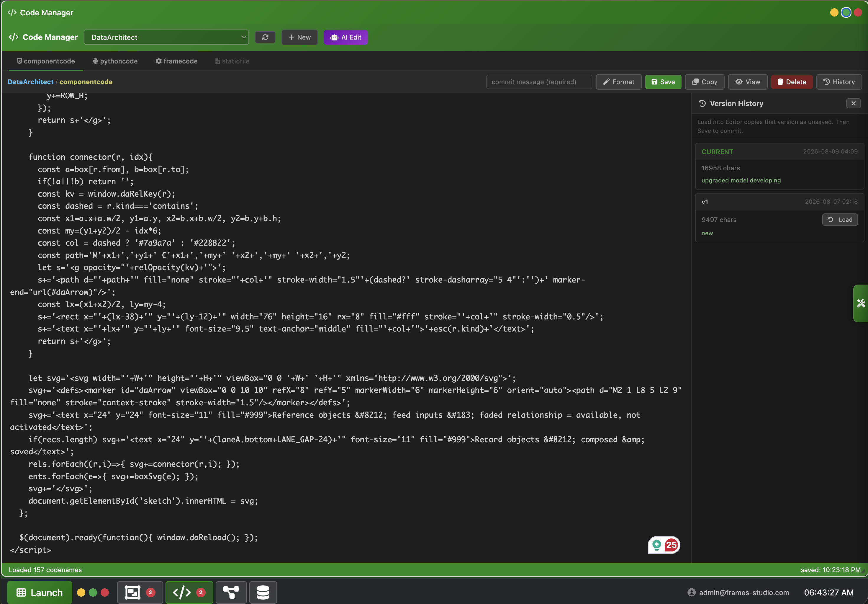Load version v1 into the editor
This screenshot has height=604, width=868.
click(840, 219)
